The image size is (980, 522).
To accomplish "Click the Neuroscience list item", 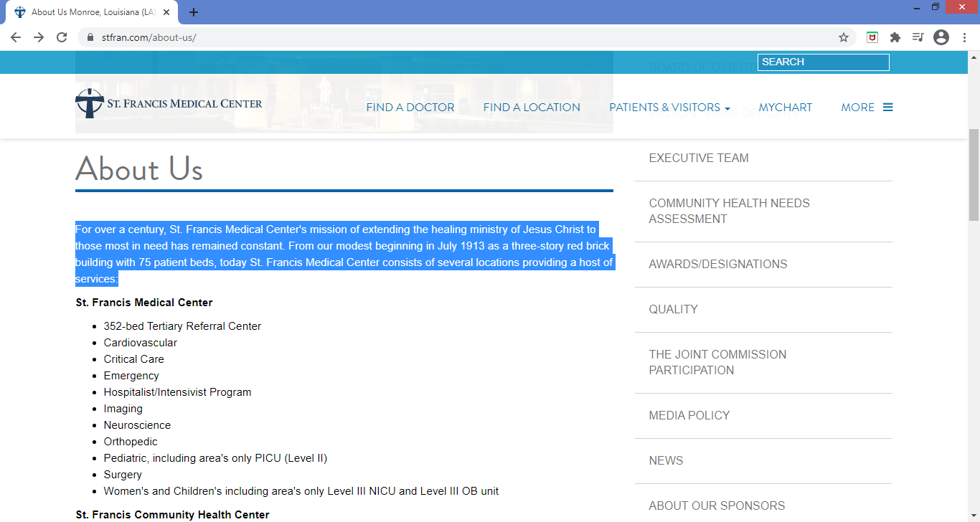I will [137, 425].
